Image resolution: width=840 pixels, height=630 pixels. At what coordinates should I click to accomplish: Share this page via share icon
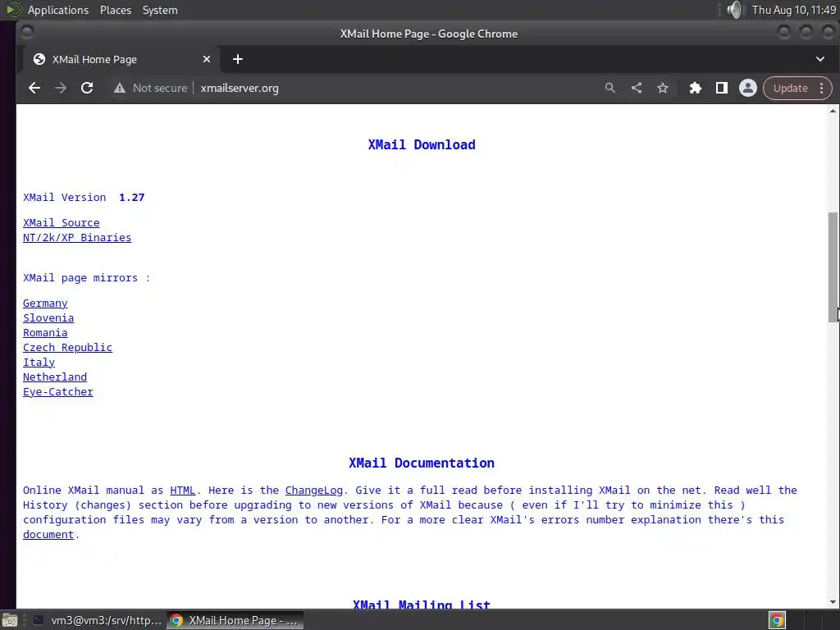pos(637,88)
